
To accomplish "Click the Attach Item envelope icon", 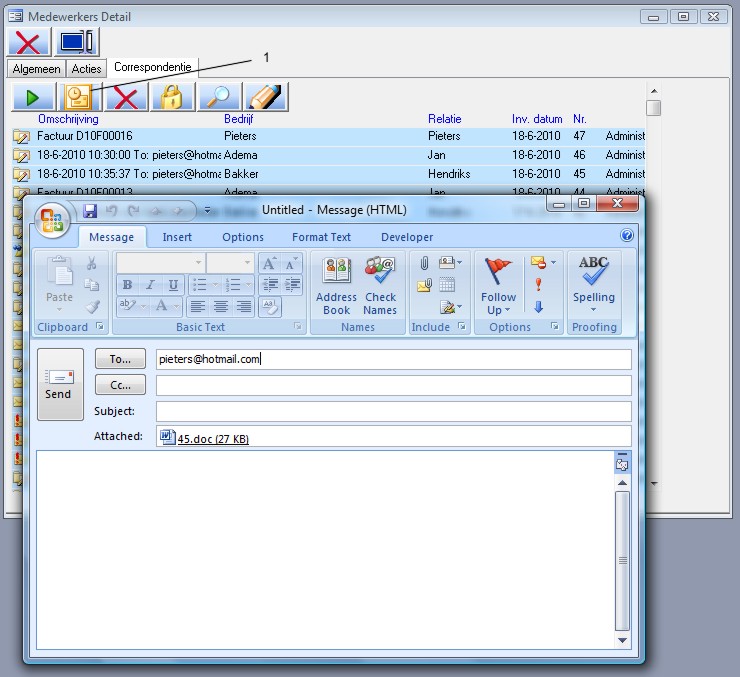I will click(424, 285).
